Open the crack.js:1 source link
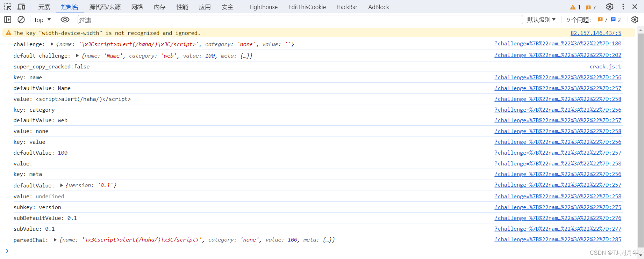The image size is (644, 259). (x=606, y=66)
